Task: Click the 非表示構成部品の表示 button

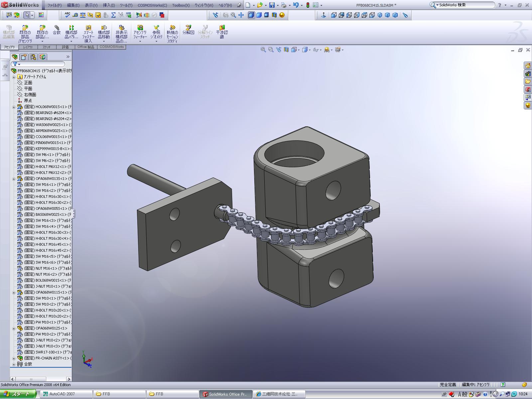Action: (121, 34)
